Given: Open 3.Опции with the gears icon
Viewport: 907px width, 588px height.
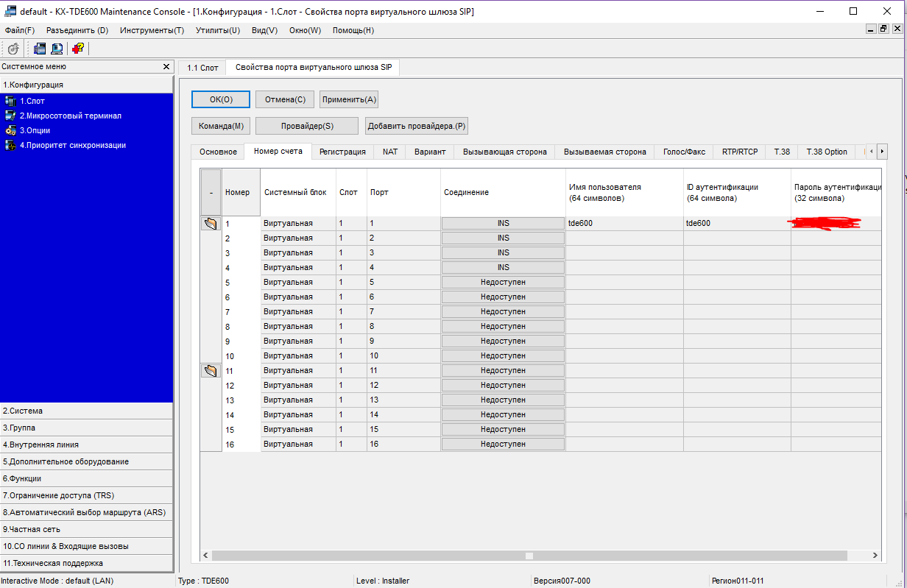Looking at the screenshot, I should (x=10, y=130).
